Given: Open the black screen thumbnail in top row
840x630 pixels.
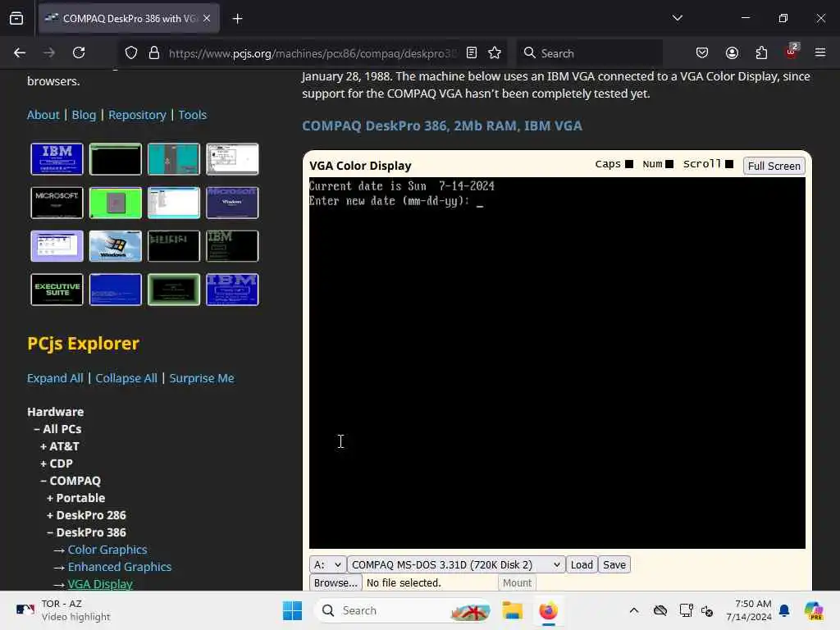Looking at the screenshot, I should tap(115, 159).
